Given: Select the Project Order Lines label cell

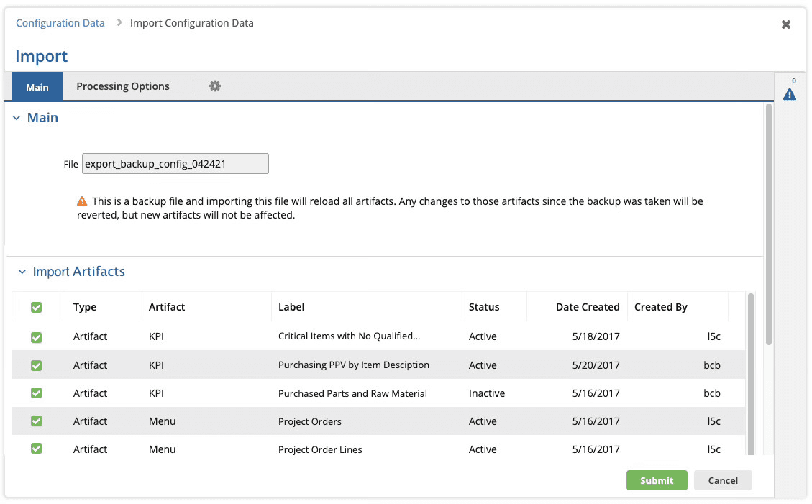Looking at the screenshot, I should [x=320, y=449].
